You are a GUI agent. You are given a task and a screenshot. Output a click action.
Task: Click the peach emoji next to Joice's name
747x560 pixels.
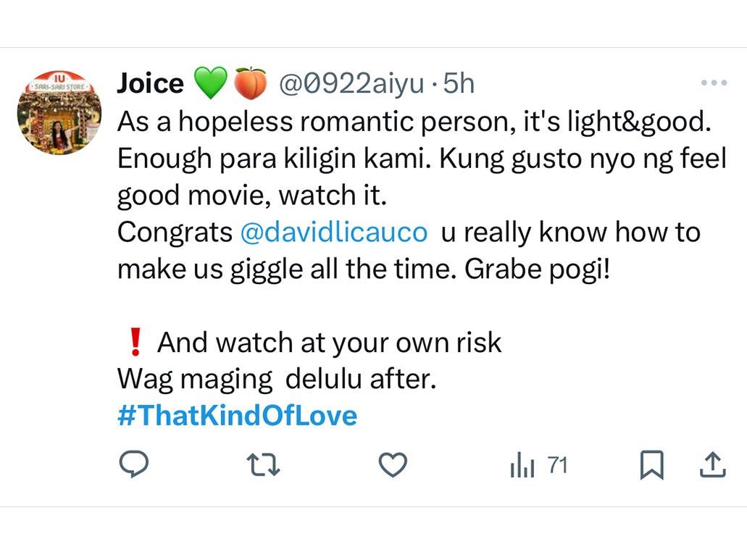pyautogui.click(x=250, y=82)
